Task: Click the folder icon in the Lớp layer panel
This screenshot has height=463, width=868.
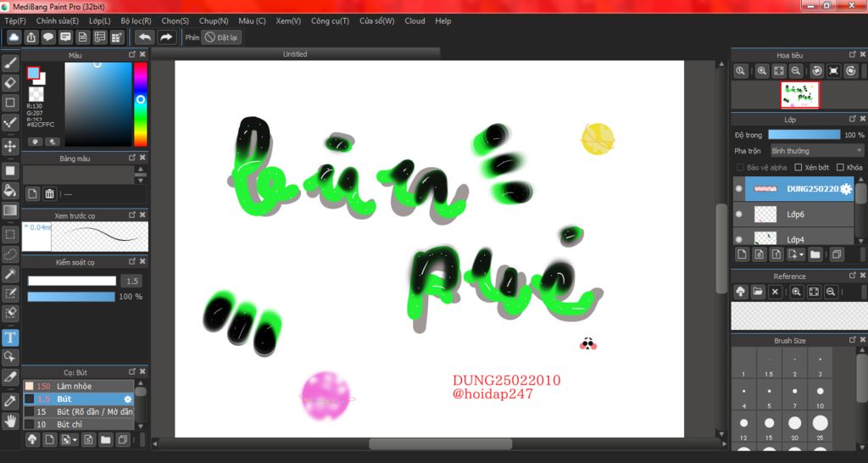Action: click(x=815, y=254)
